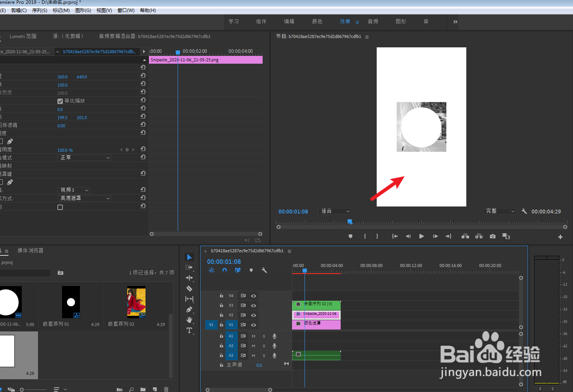The image size is (573, 392).
Task: Toggle V4 track output eye
Action: pyautogui.click(x=254, y=296)
